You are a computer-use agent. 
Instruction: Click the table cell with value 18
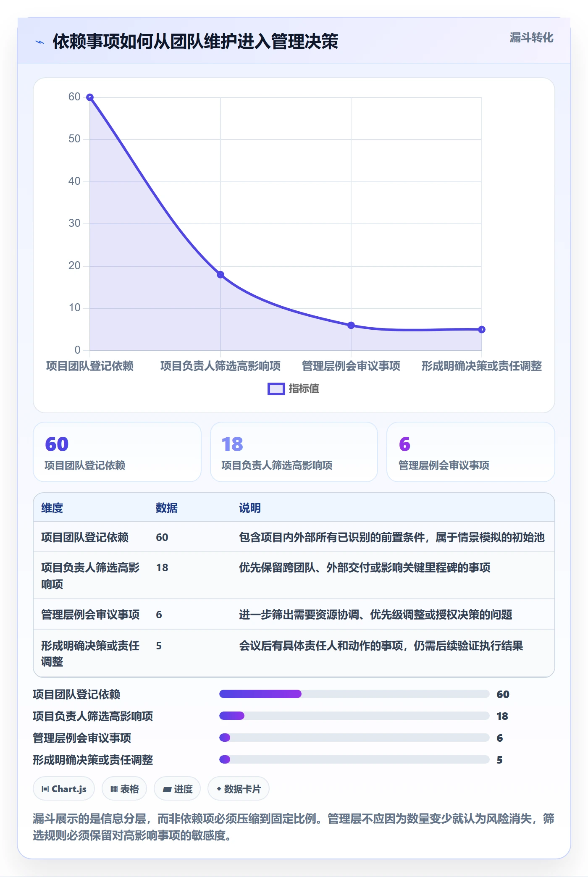click(x=162, y=568)
